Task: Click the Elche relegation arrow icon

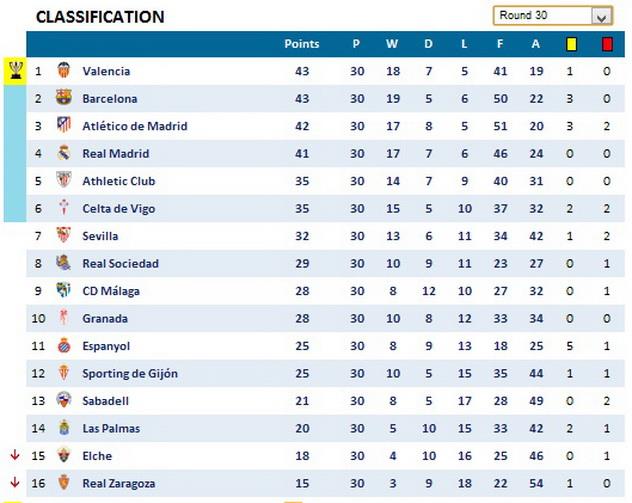Action: coord(14,456)
